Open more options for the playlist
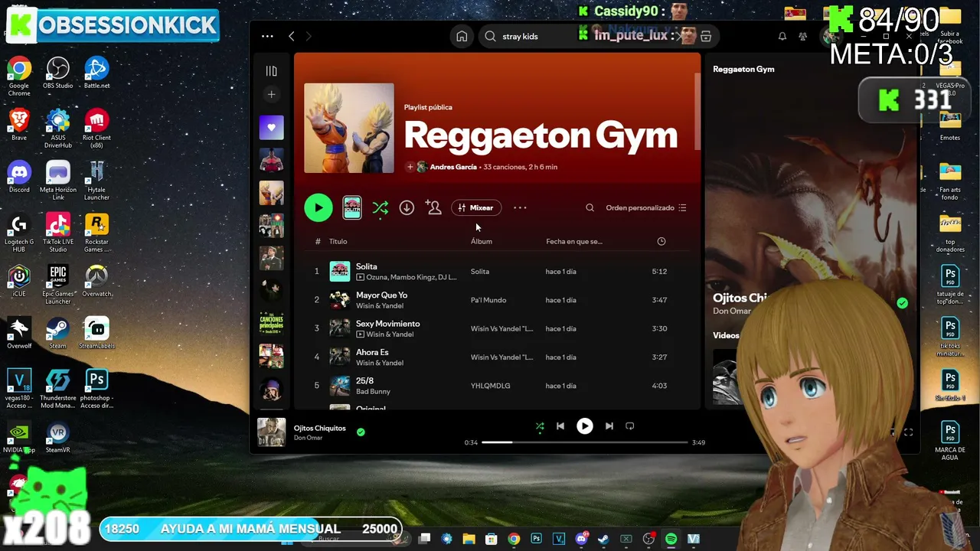The width and height of the screenshot is (980, 551). coord(520,207)
